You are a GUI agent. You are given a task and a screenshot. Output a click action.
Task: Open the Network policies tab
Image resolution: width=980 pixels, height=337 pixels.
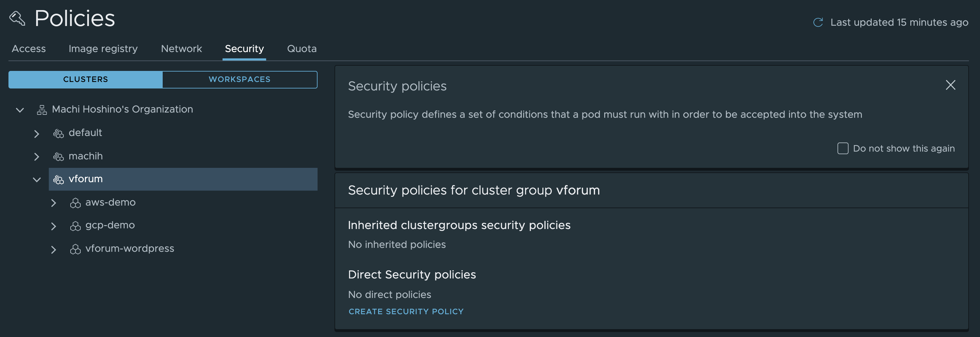coord(182,49)
